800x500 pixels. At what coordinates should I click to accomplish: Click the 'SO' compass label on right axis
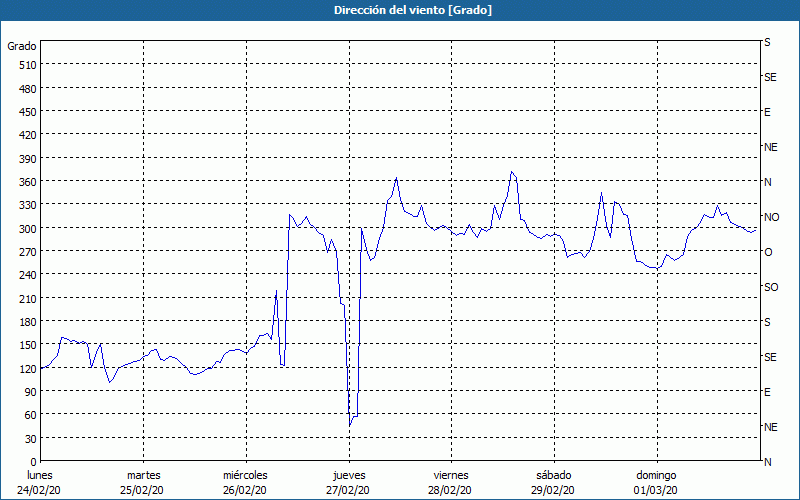[771, 287]
